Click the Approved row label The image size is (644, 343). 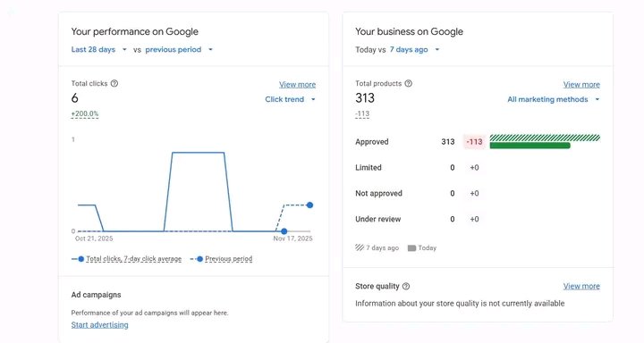(x=372, y=142)
